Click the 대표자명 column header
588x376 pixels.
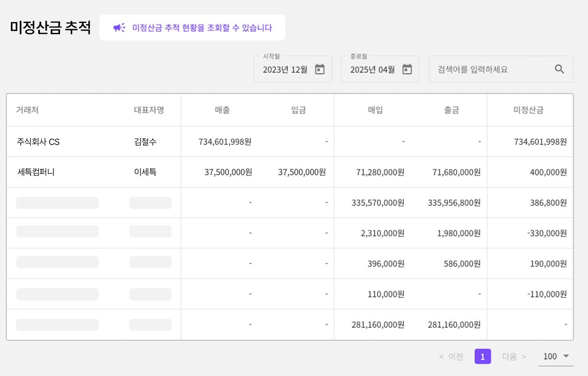(x=149, y=110)
